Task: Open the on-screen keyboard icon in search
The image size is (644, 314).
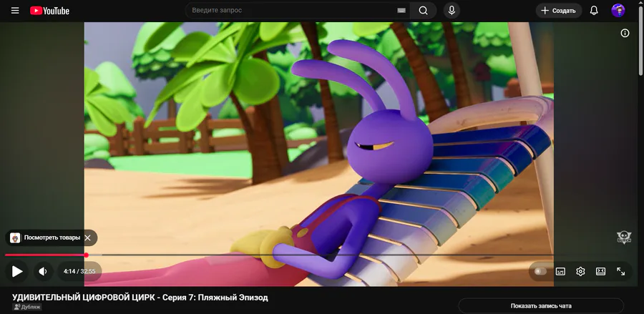Action: click(401, 11)
